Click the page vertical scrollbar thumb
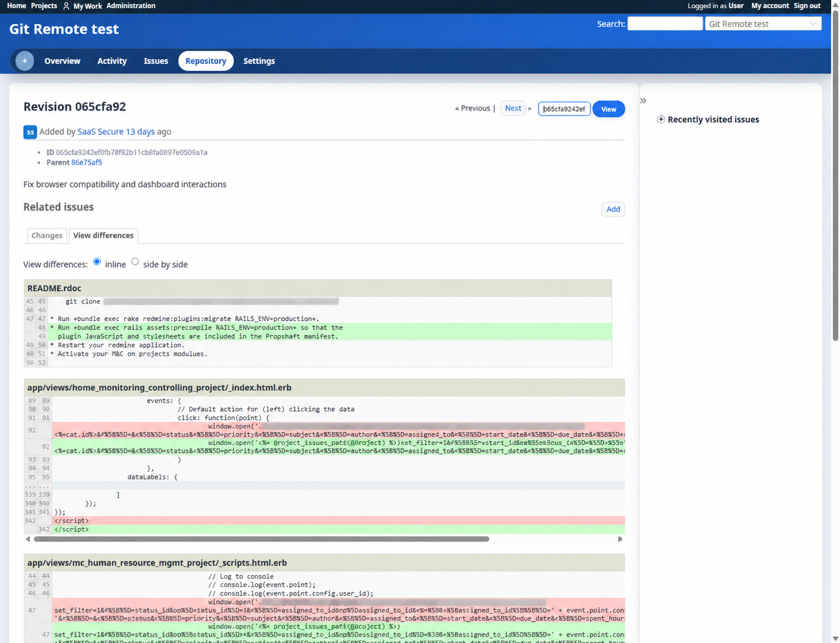 tap(835, 176)
